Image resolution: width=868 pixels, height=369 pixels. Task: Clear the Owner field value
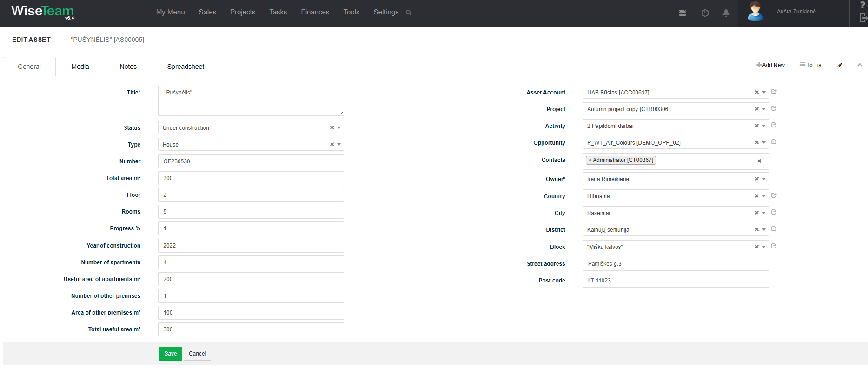pyautogui.click(x=756, y=179)
